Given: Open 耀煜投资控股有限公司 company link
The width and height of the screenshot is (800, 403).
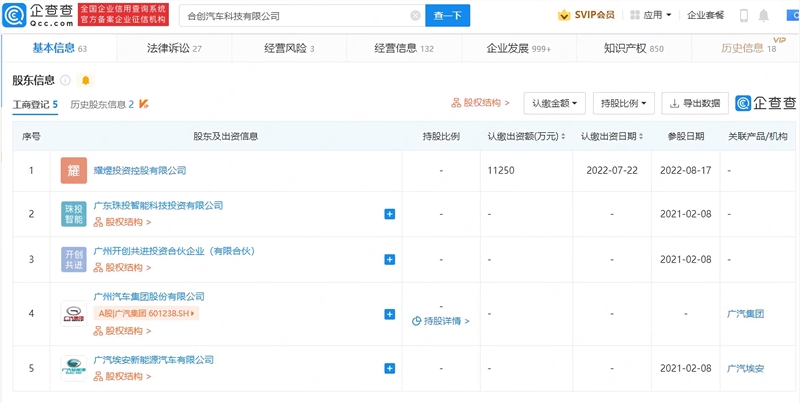Looking at the screenshot, I should click(x=140, y=170).
